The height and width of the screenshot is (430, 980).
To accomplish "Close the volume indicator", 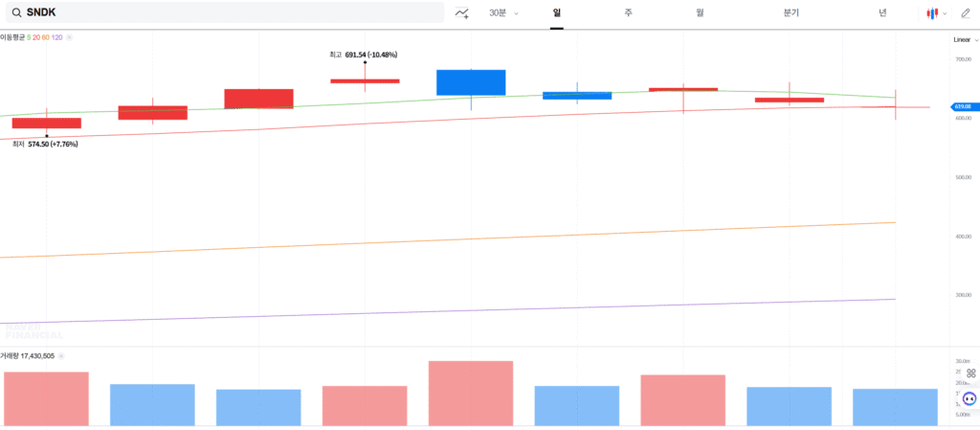I will (x=59, y=355).
